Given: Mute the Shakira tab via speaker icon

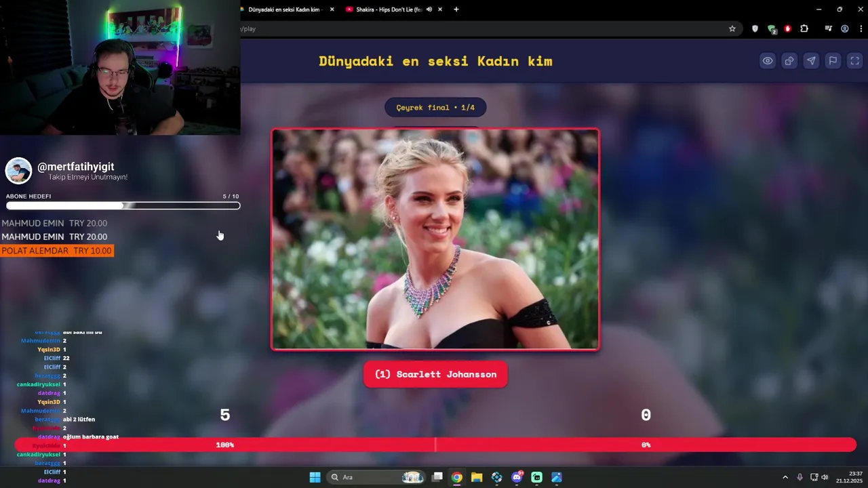Looking at the screenshot, I should click(429, 9).
